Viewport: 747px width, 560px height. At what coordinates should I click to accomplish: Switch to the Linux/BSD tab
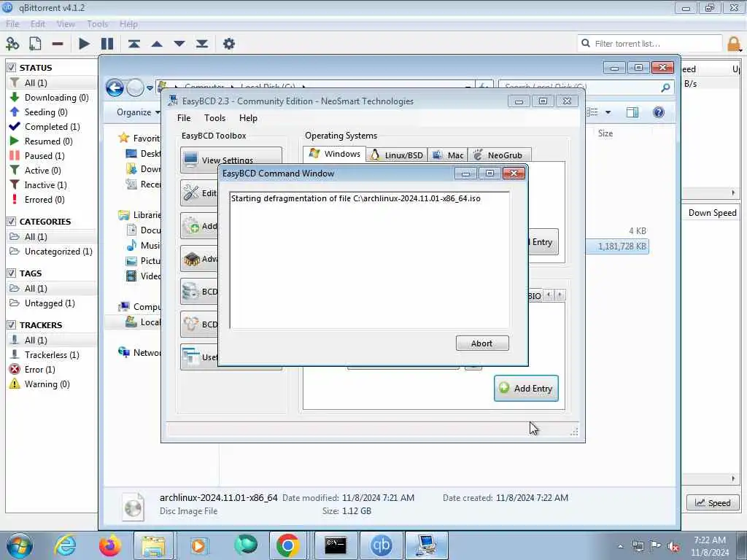pyautogui.click(x=398, y=155)
